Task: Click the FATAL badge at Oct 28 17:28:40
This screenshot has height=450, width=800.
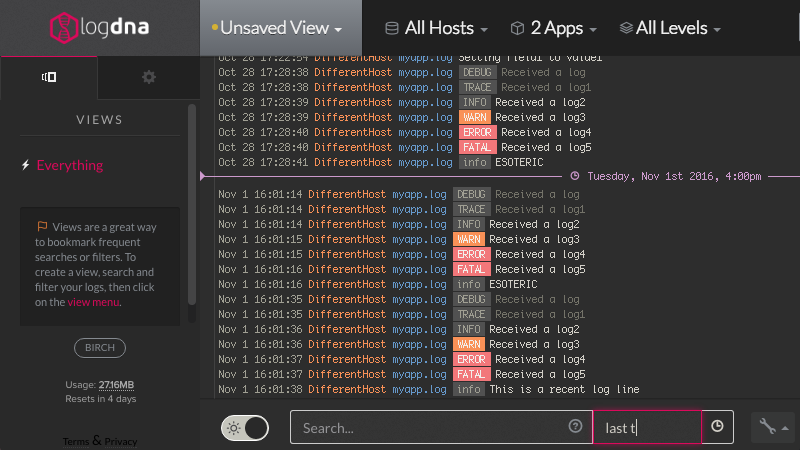Action: [x=478, y=147]
